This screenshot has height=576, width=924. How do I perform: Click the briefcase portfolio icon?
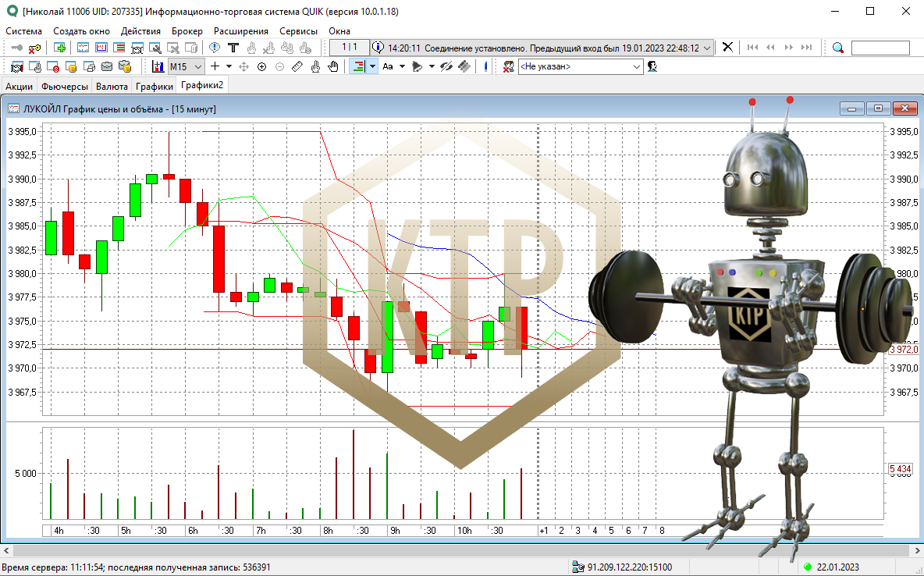coord(107,66)
